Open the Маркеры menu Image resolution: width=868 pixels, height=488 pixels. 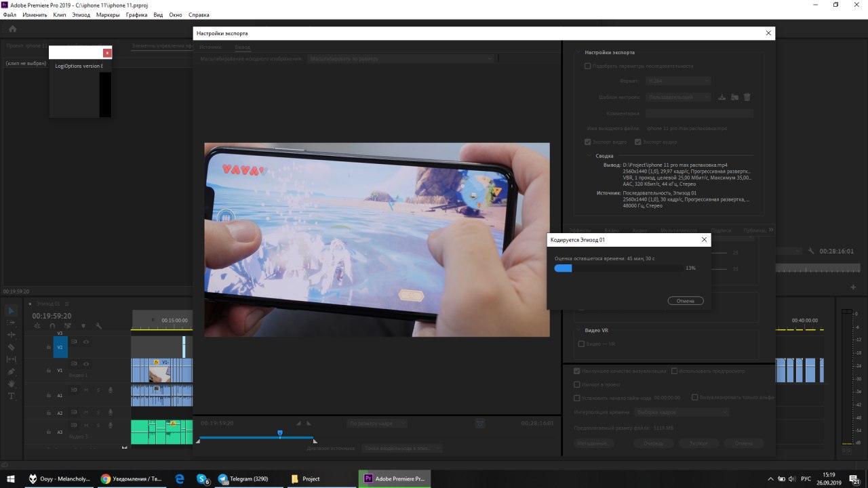pyautogui.click(x=107, y=14)
